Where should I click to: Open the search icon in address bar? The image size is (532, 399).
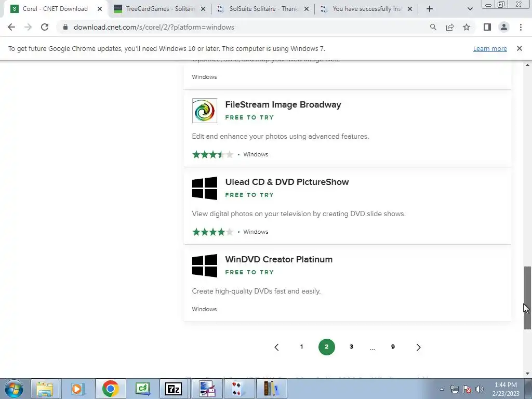click(433, 27)
